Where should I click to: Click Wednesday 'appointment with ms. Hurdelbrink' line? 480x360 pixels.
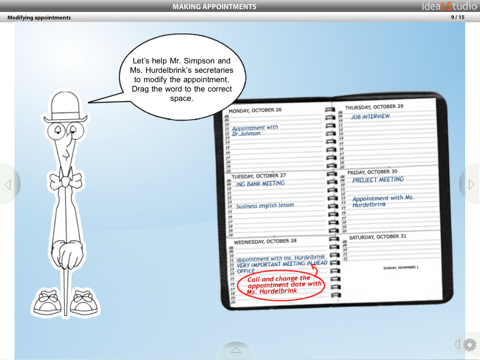coord(280,258)
